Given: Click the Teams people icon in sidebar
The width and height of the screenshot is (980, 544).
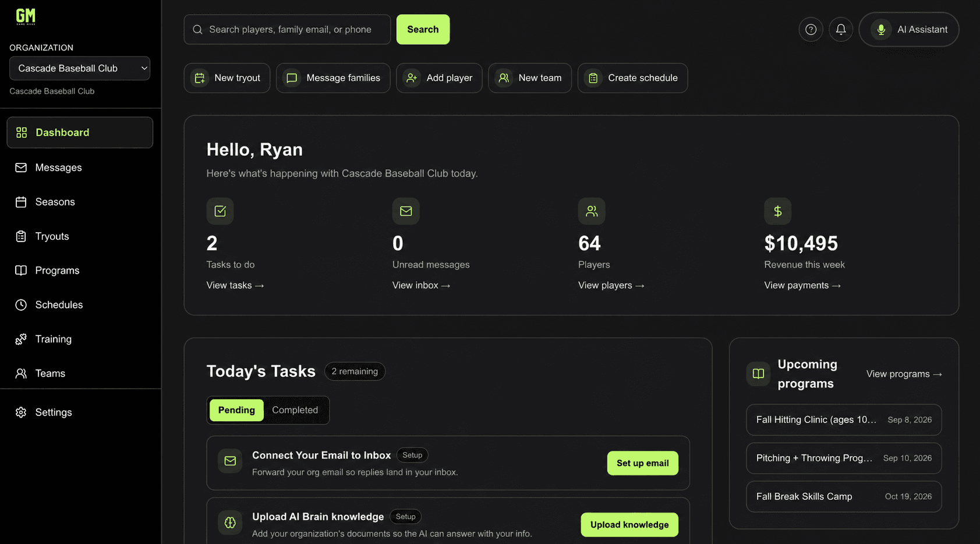Looking at the screenshot, I should [x=21, y=374].
